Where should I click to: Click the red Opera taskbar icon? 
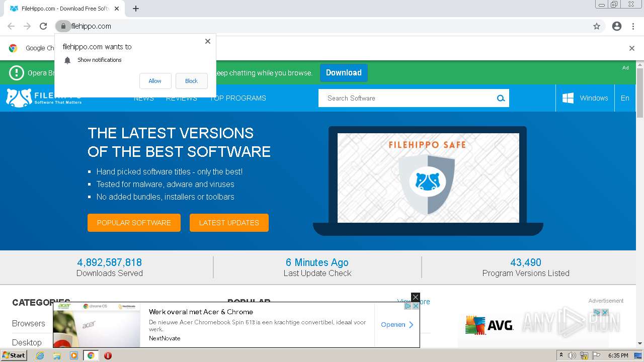coord(108,355)
